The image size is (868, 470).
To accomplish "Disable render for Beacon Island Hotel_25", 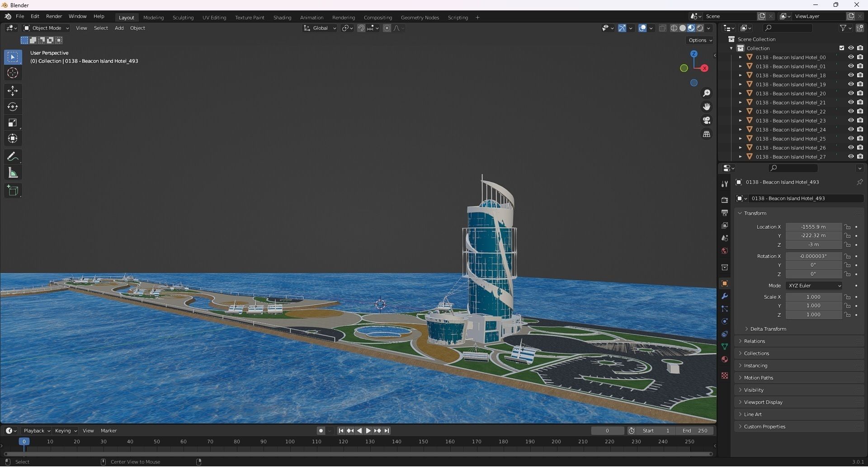I will (x=860, y=139).
